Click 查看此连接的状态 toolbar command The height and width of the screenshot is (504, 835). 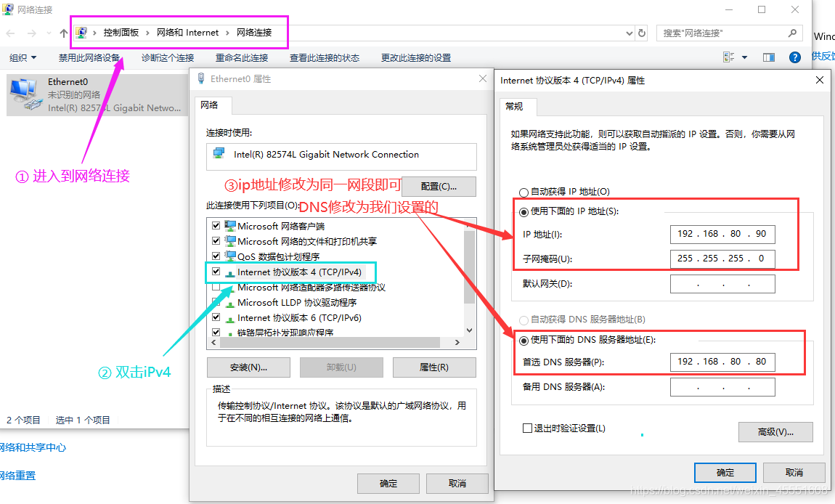pos(325,57)
